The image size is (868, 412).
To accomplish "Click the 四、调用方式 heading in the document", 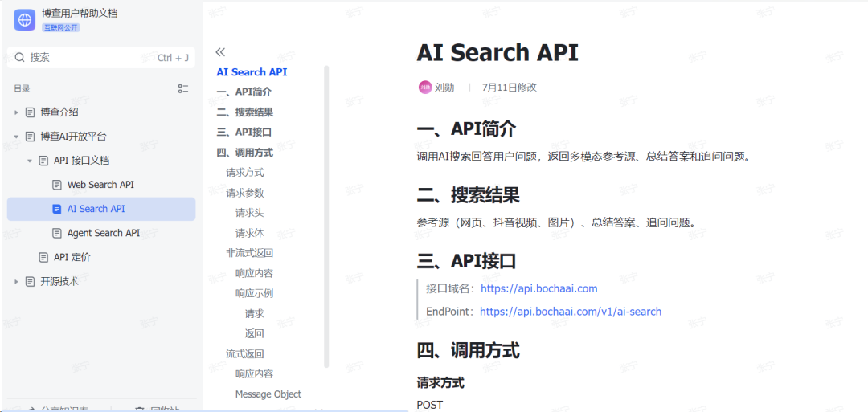I will click(x=468, y=350).
